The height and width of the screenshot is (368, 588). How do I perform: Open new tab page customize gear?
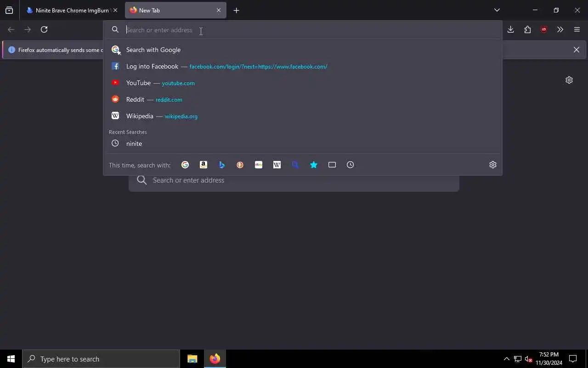click(569, 80)
